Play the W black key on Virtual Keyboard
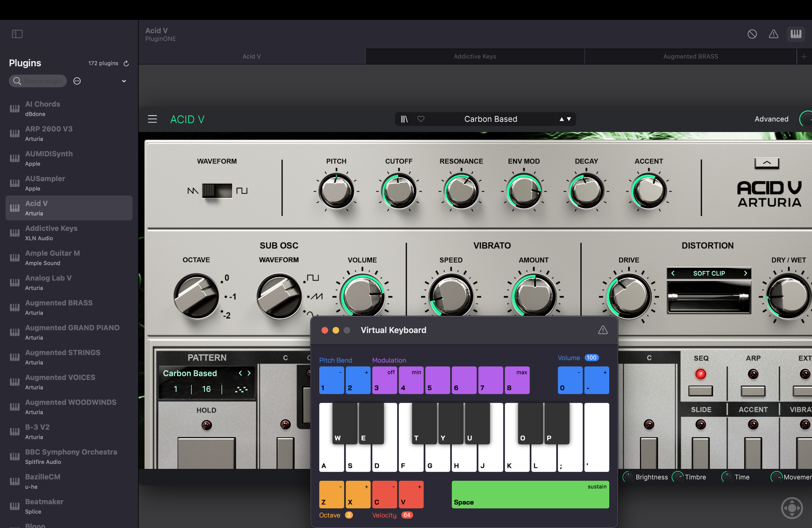 [x=345, y=423]
